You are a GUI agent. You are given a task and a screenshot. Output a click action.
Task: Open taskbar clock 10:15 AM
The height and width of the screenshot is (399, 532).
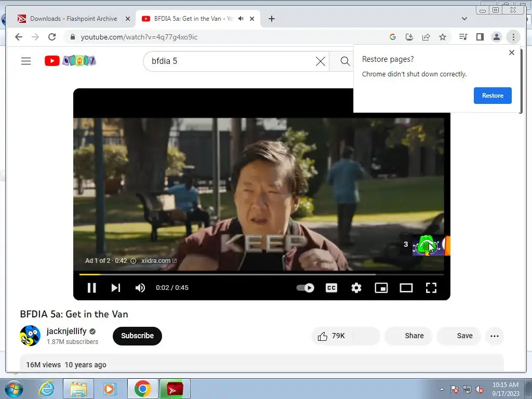coord(505,389)
